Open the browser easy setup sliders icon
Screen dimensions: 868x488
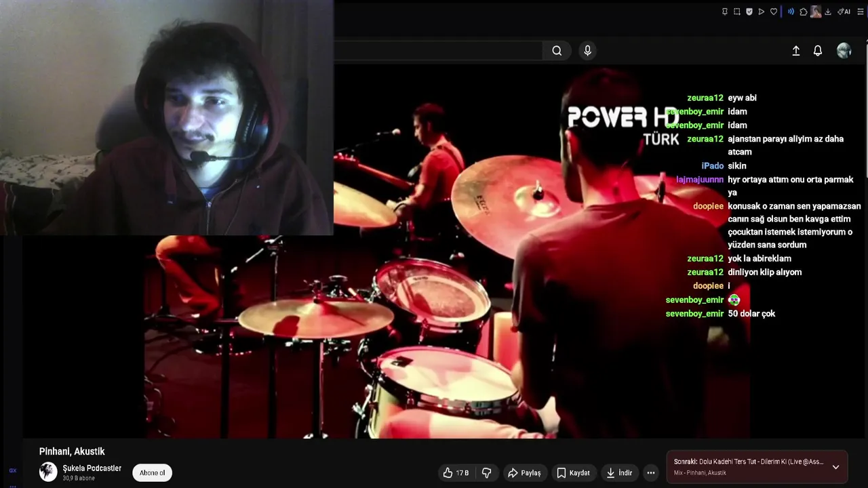pos(861,12)
